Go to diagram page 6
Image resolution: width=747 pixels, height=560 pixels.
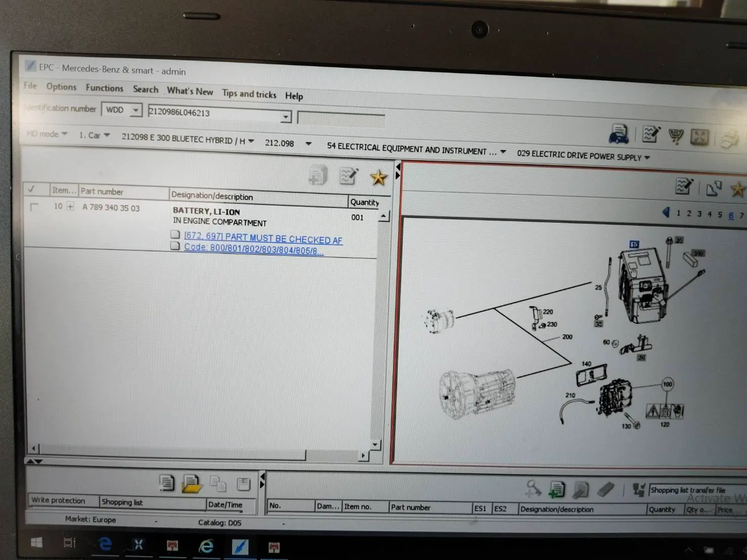[731, 215]
